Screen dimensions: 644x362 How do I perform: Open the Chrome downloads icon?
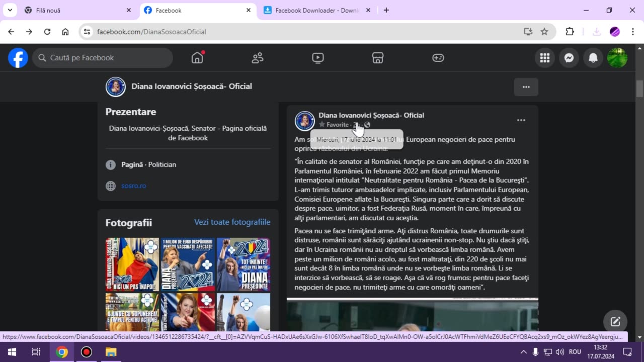(x=597, y=32)
